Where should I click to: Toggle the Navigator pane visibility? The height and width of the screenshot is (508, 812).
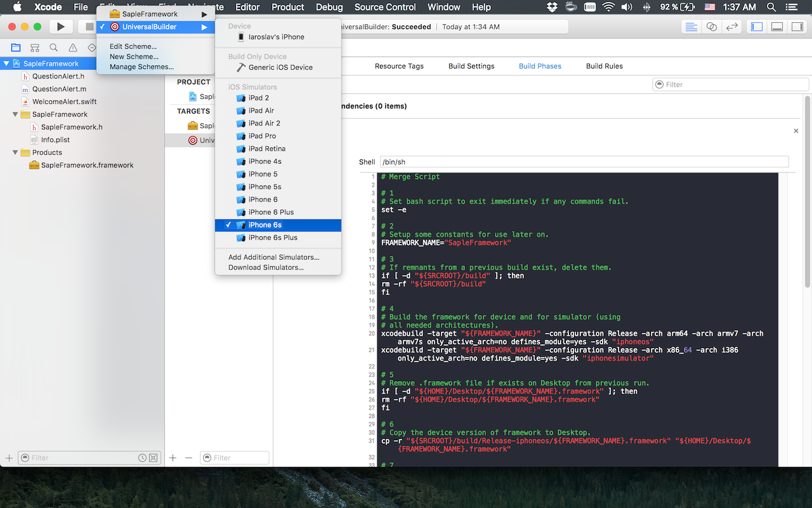[756, 27]
